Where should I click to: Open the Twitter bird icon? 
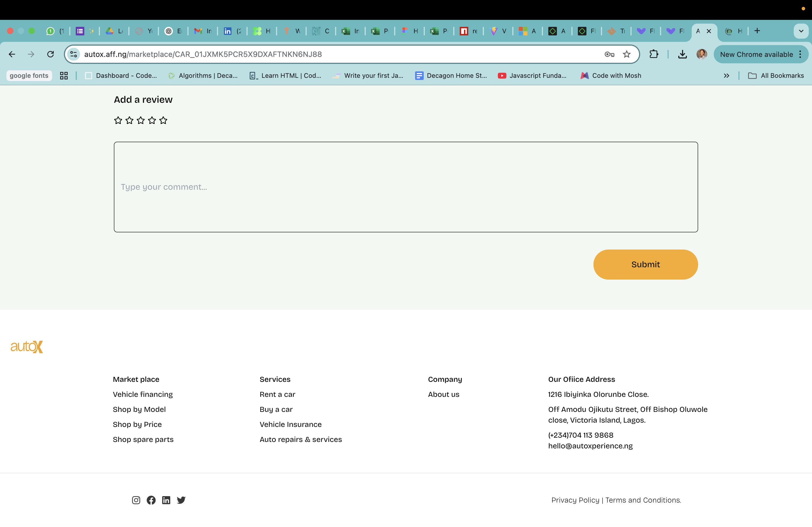coord(181,500)
